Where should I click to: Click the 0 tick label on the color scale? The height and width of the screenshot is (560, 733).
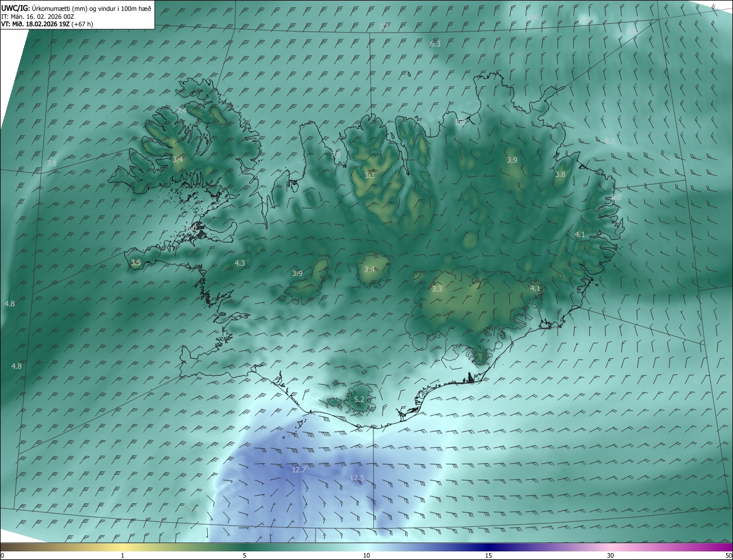point(2,555)
